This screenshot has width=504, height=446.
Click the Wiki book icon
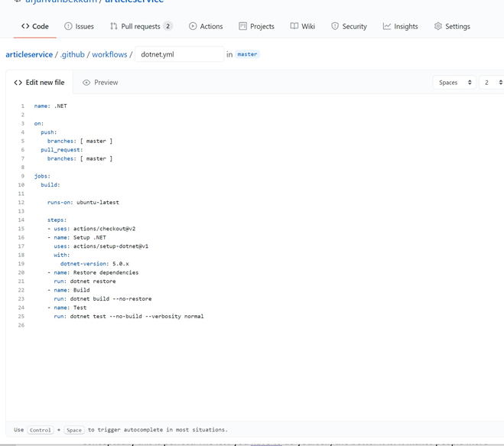(x=294, y=26)
